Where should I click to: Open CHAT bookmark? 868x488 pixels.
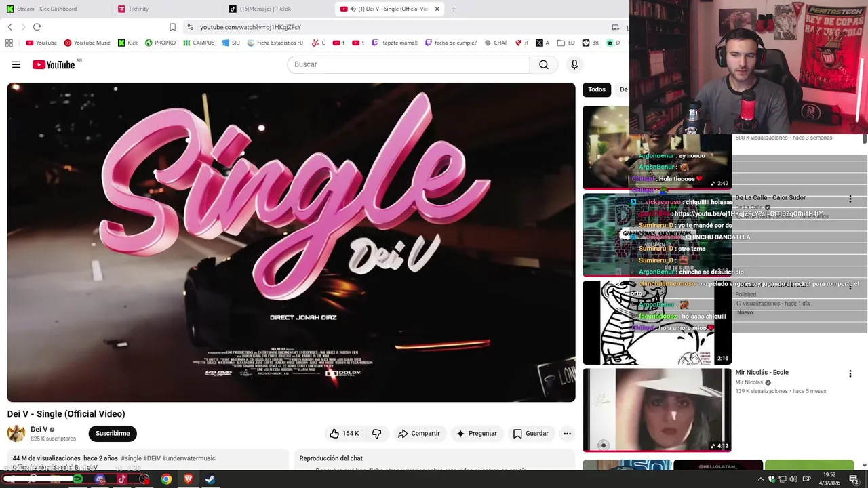(x=496, y=43)
